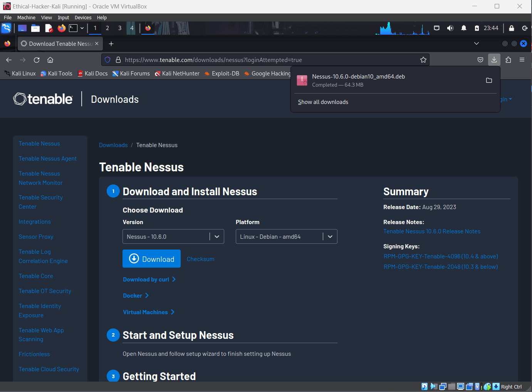Expand the Virtual Machines section
The image size is (532, 392).
coord(149,312)
